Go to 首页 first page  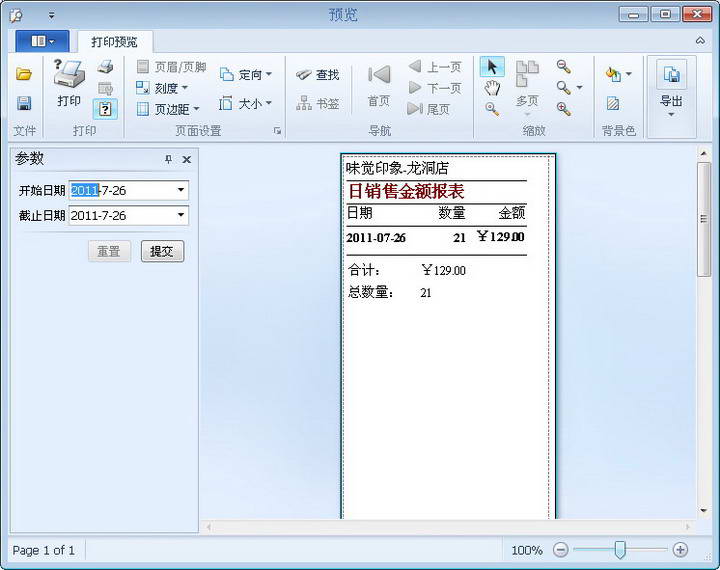pos(379,86)
